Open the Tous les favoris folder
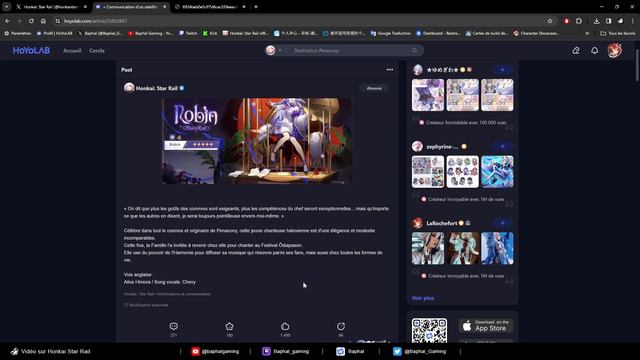The height and width of the screenshot is (360, 640). [x=618, y=33]
